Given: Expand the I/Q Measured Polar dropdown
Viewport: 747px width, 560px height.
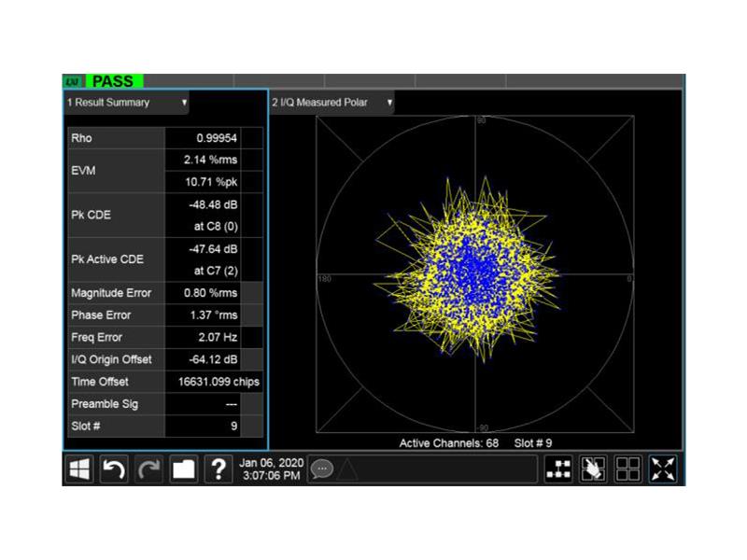Looking at the screenshot, I should (332, 103).
